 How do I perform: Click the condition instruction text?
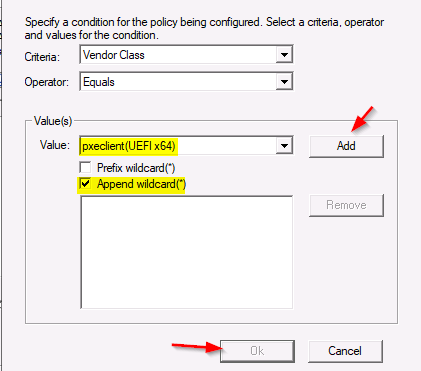[x=204, y=29]
